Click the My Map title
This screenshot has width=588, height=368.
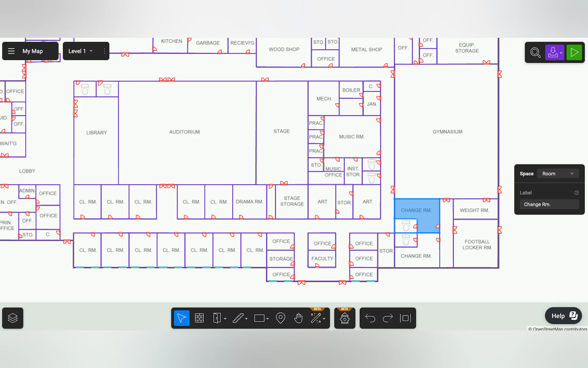(33, 51)
